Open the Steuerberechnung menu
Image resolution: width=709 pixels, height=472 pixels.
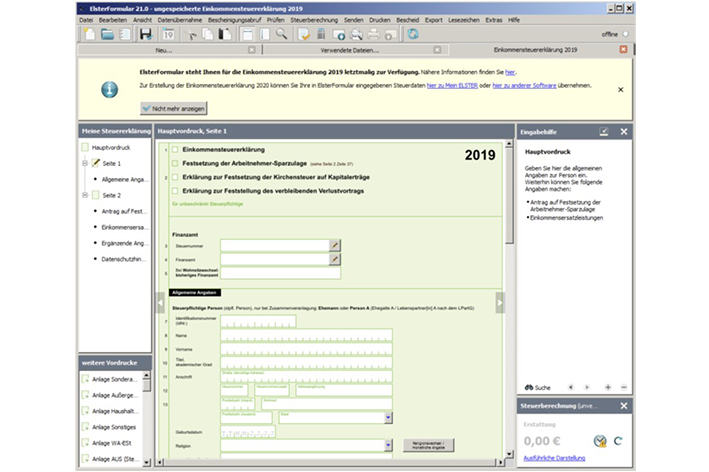pyautogui.click(x=313, y=19)
